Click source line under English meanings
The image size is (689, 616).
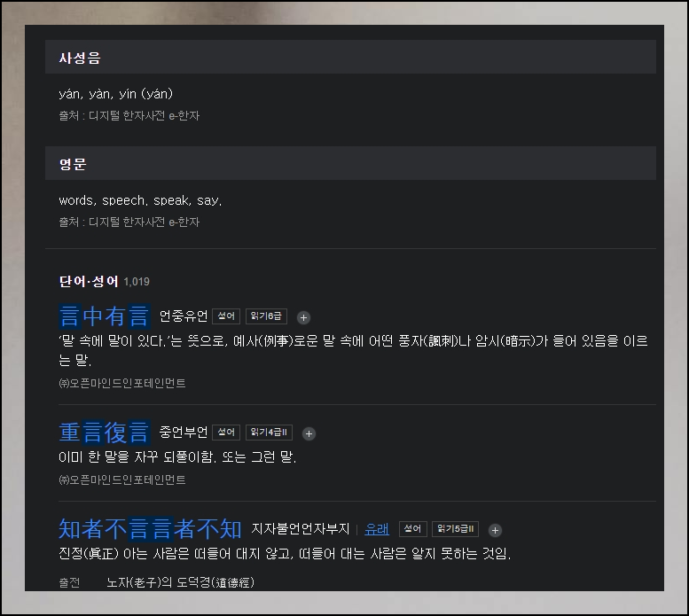129,222
